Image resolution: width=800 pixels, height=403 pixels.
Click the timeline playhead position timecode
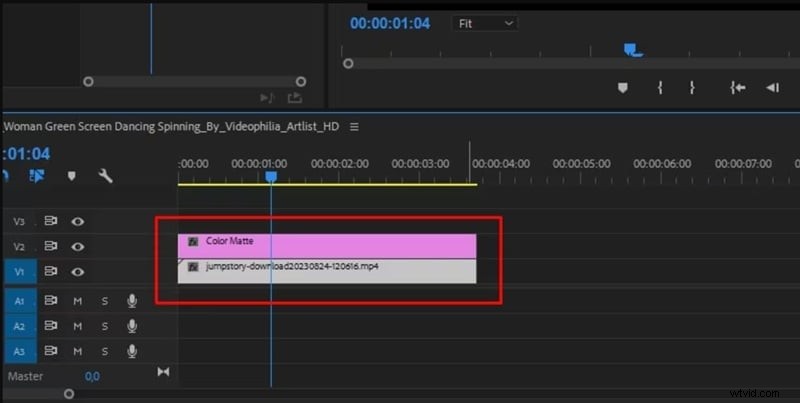tap(27, 154)
